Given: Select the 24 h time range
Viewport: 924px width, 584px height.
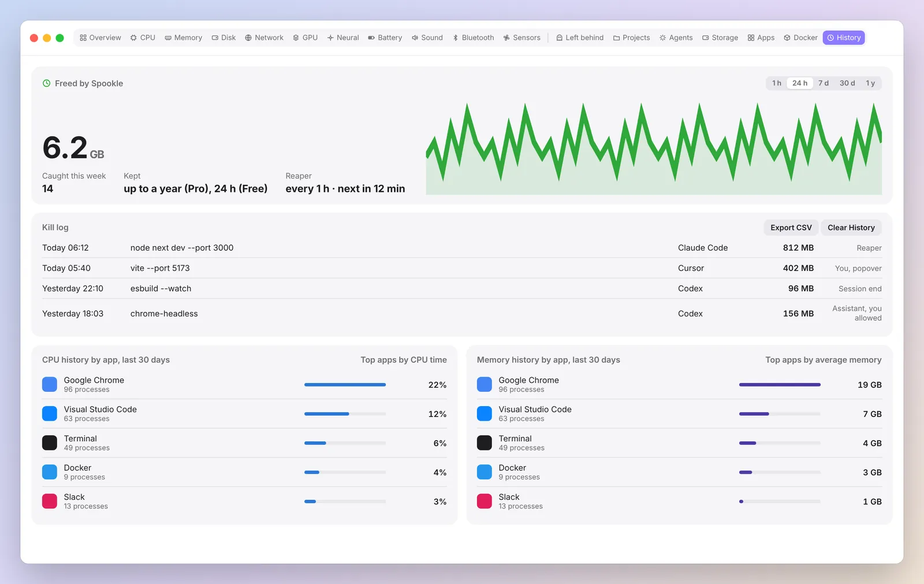Looking at the screenshot, I should click(800, 83).
